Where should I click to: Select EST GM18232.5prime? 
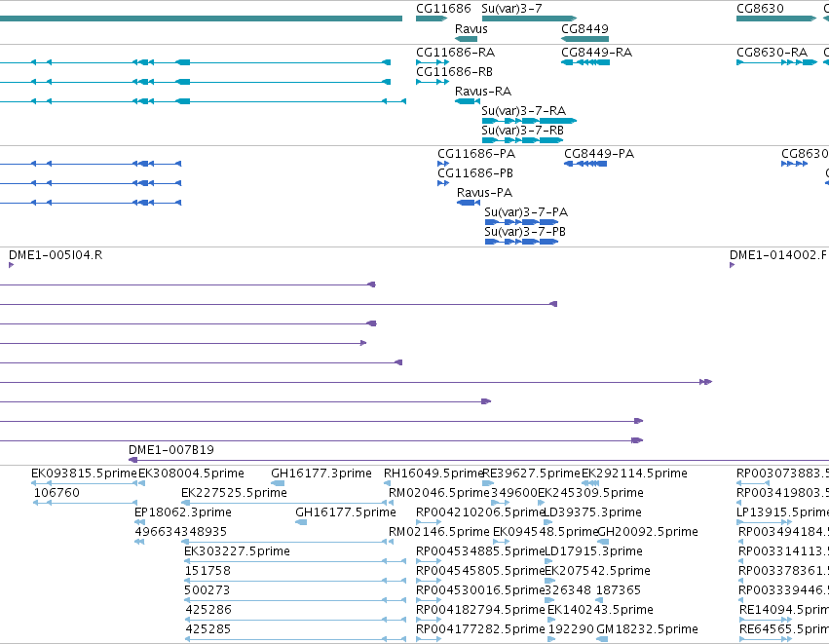tap(647, 629)
